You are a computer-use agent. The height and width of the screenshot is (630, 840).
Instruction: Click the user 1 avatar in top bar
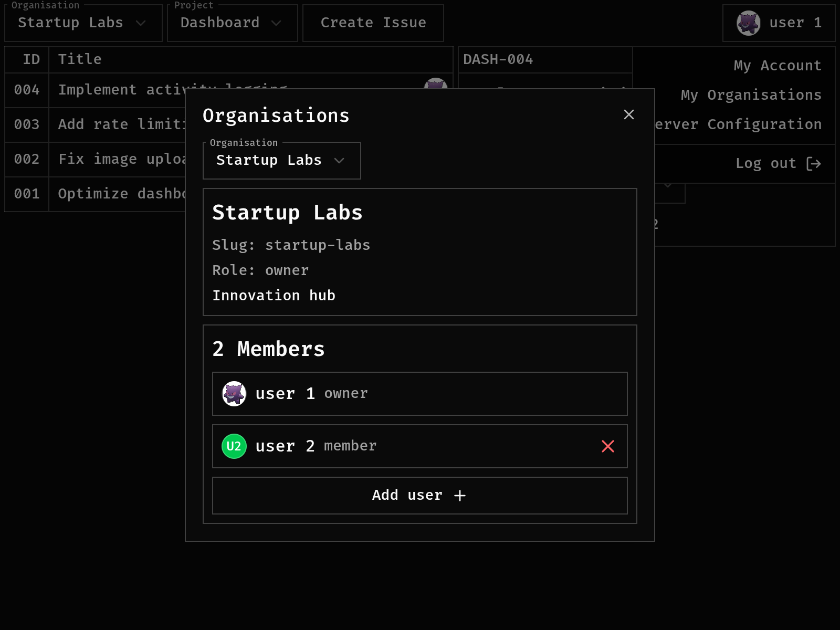748,23
